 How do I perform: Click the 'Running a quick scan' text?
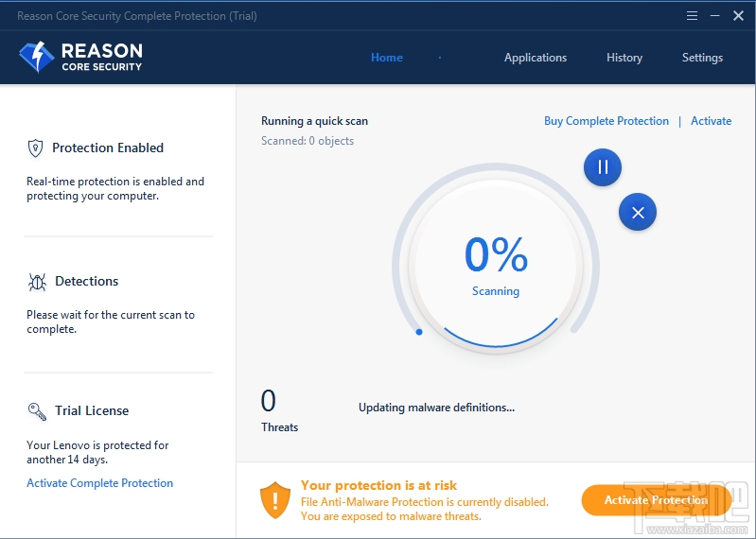pos(314,121)
